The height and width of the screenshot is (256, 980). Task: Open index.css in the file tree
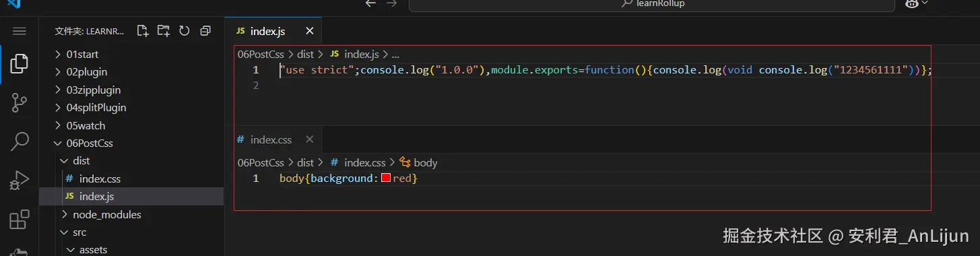[100, 179]
